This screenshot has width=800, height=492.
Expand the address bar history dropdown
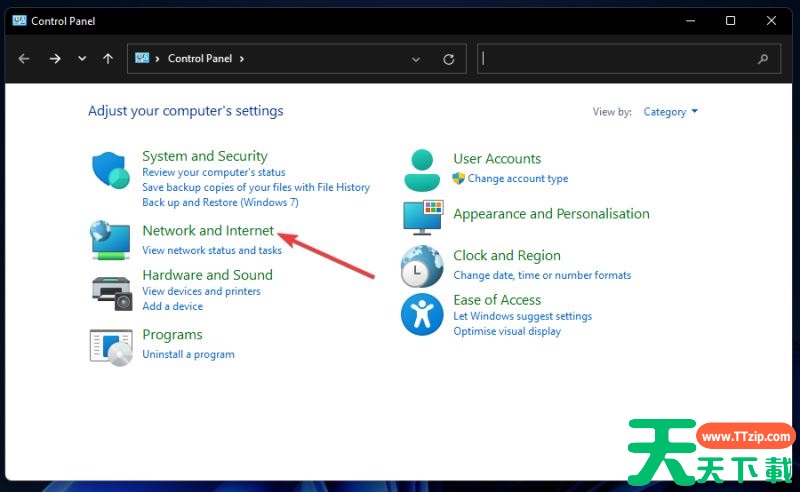(416, 59)
